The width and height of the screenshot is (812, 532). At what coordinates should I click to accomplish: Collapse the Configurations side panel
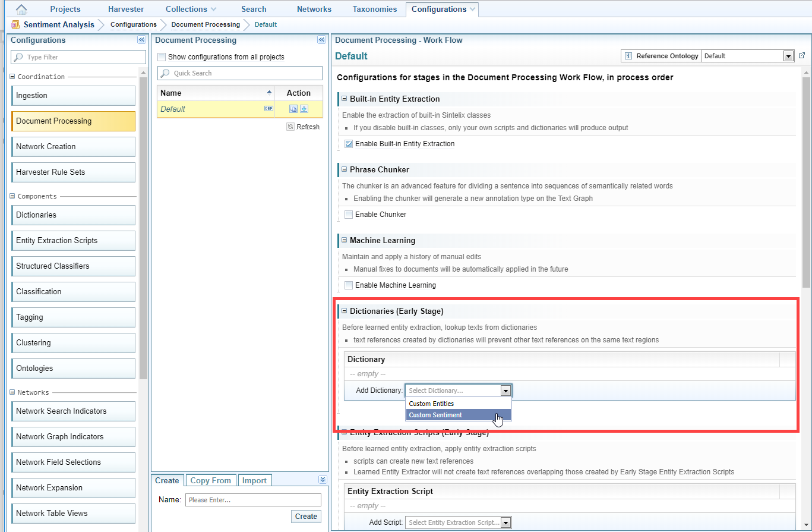click(141, 40)
